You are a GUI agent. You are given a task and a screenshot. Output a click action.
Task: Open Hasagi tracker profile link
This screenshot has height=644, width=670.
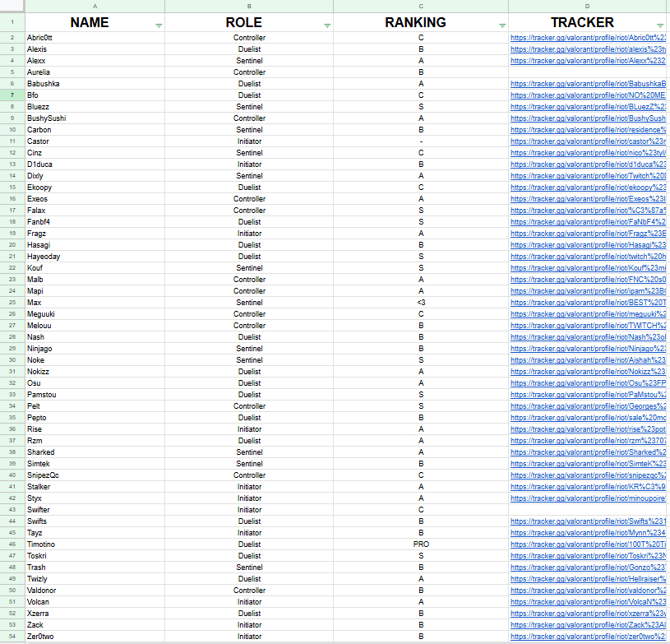(588, 245)
